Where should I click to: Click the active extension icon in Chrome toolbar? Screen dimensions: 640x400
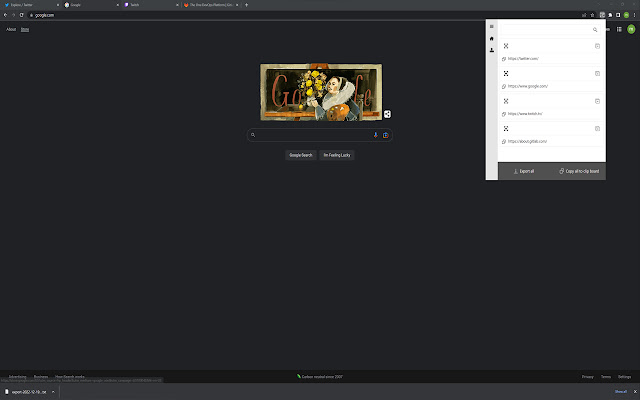(x=602, y=15)
